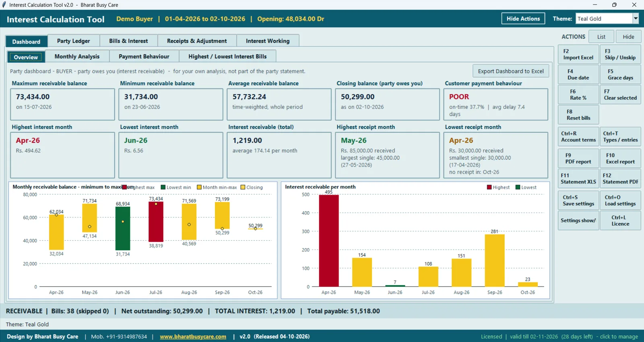Choose the F4 Due date action
The width and height of the screenshot is (644, 342).
(578, 74)
